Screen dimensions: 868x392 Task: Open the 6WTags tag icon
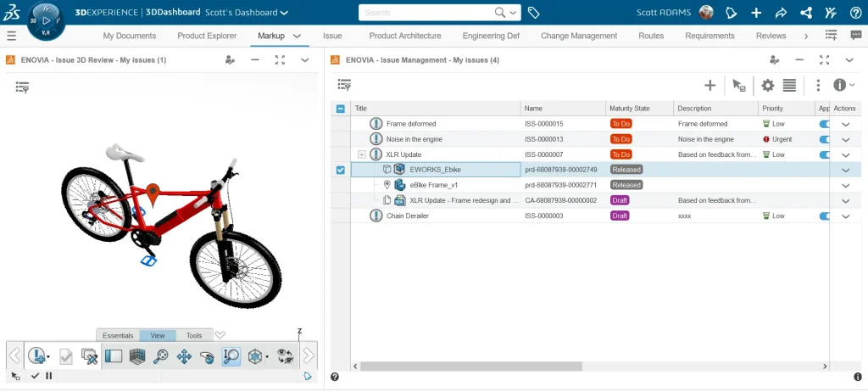[x=534, y=13]
